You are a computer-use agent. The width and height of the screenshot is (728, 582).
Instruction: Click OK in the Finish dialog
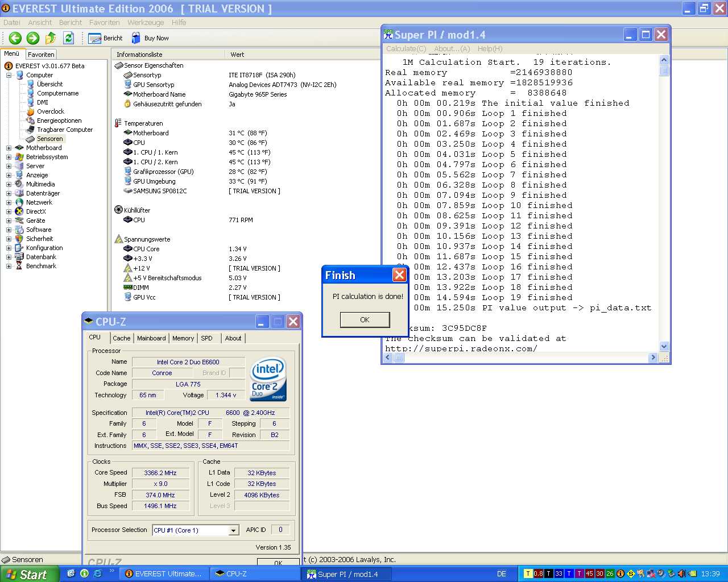(365, 320)
